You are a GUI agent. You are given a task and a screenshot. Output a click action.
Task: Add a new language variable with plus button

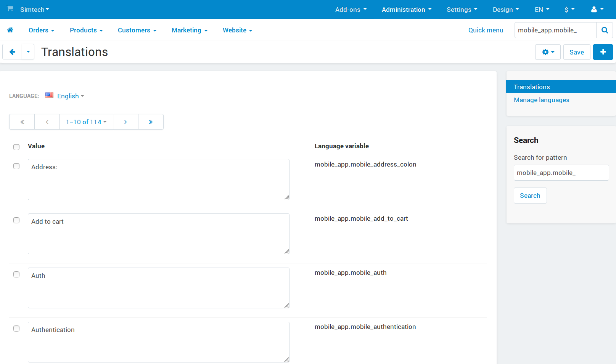click(603, 52)
